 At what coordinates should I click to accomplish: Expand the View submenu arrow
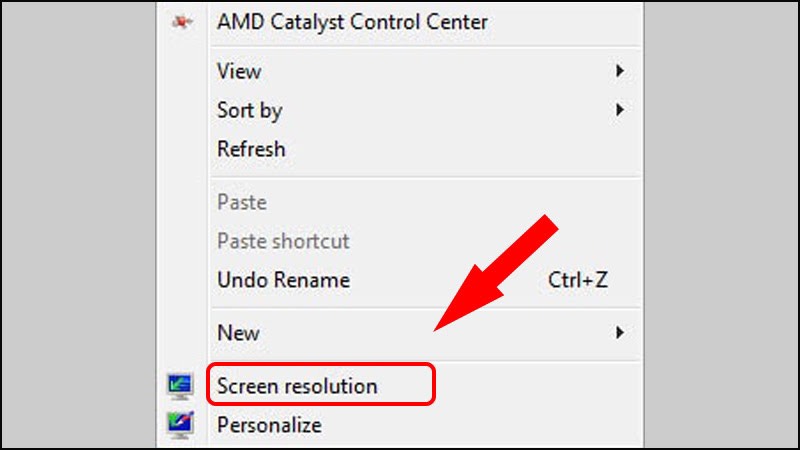[x=620, y=71]
